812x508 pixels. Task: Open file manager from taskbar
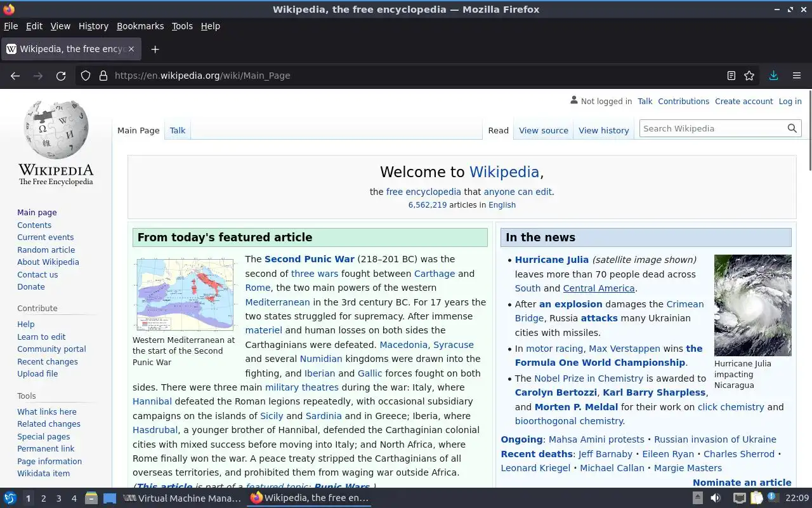tap(91, 498)
